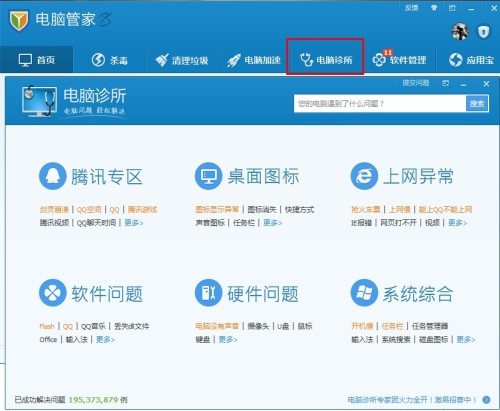
Task: Click the 清理垃圾 broom icon
Action: (x=162, y=60)
